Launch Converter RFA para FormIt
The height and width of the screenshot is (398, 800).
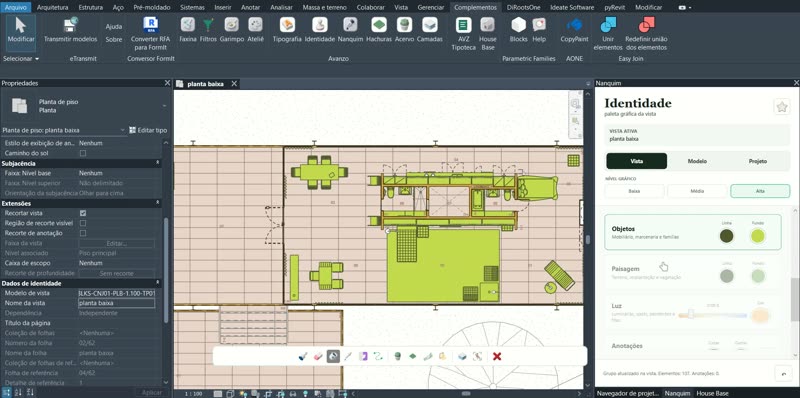[x=151, y=33]
